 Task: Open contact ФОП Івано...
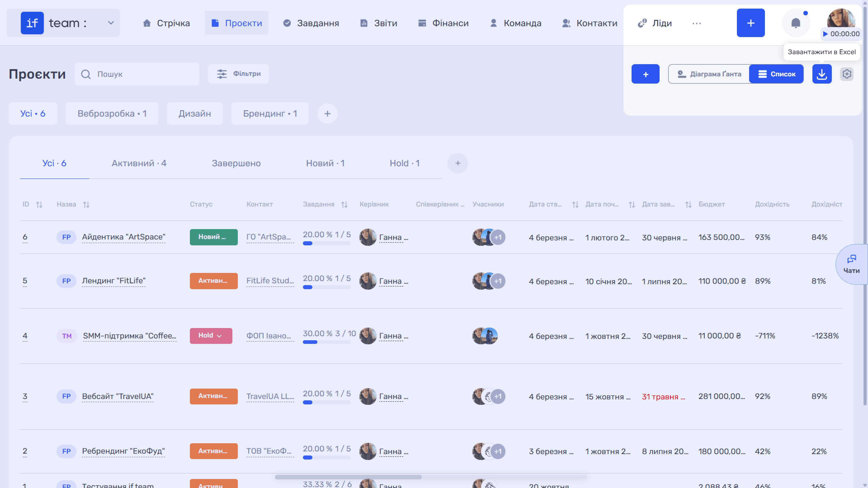click(x=270, y=336)
